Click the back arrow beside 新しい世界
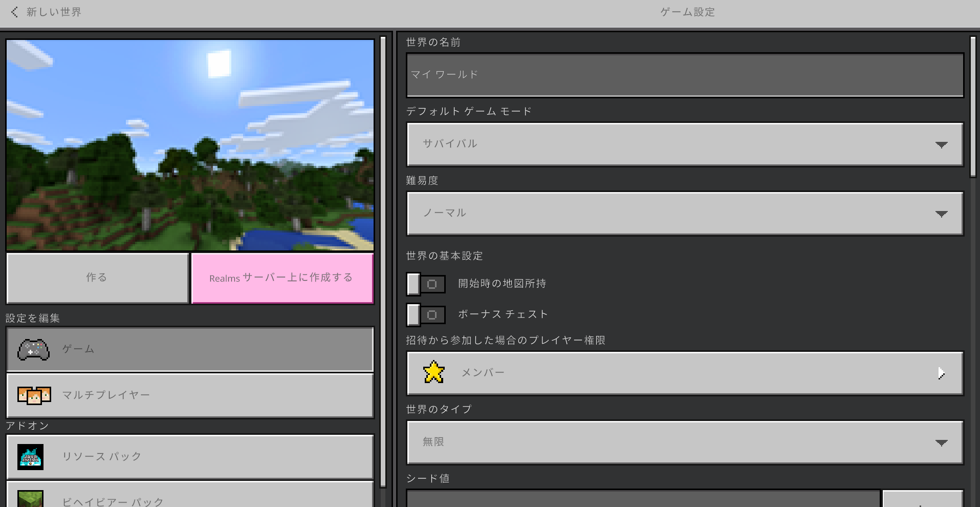Image resolution: width=980 pixels, height=507 pixels. coord(14,12)
